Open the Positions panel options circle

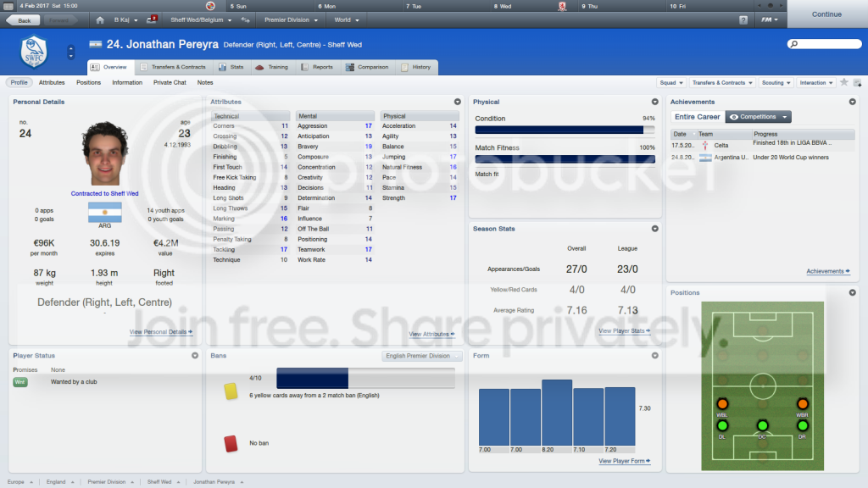click(x=853, y=292)
